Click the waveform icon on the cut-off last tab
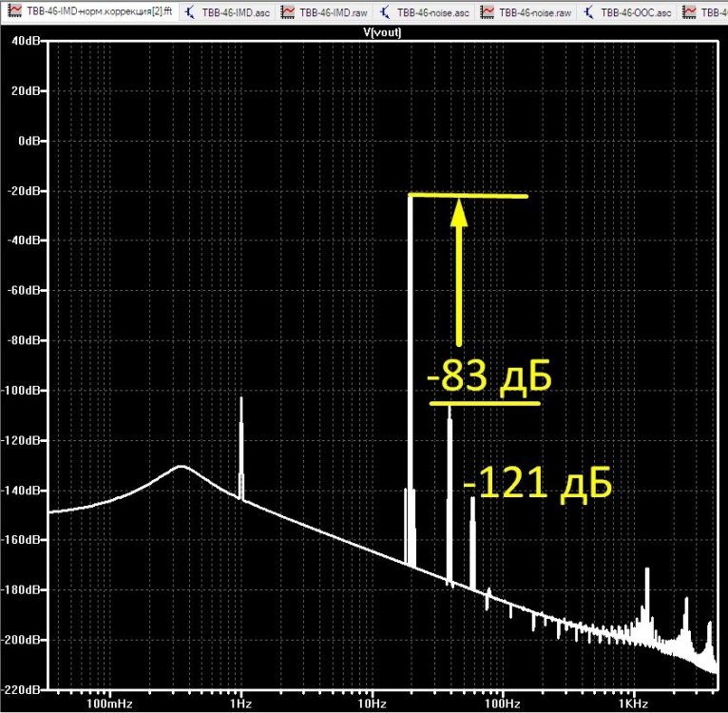728x713 pixels. click(x=690, y=12)
